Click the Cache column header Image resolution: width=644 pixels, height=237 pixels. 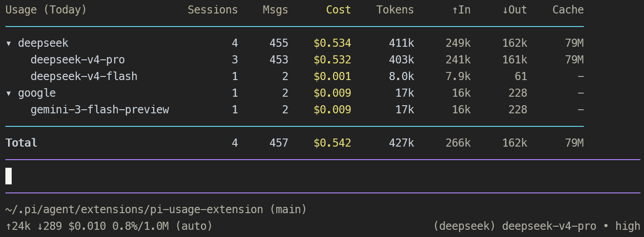(568, 10)
